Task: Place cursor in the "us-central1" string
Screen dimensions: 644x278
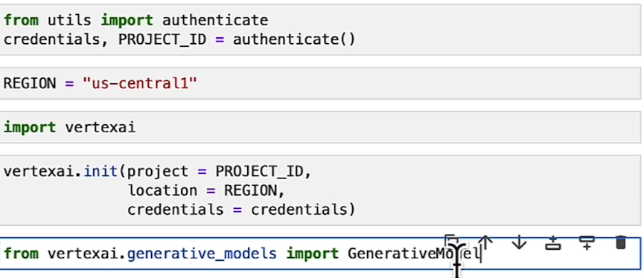Action: pyautogui.click(x=140, y=83)
